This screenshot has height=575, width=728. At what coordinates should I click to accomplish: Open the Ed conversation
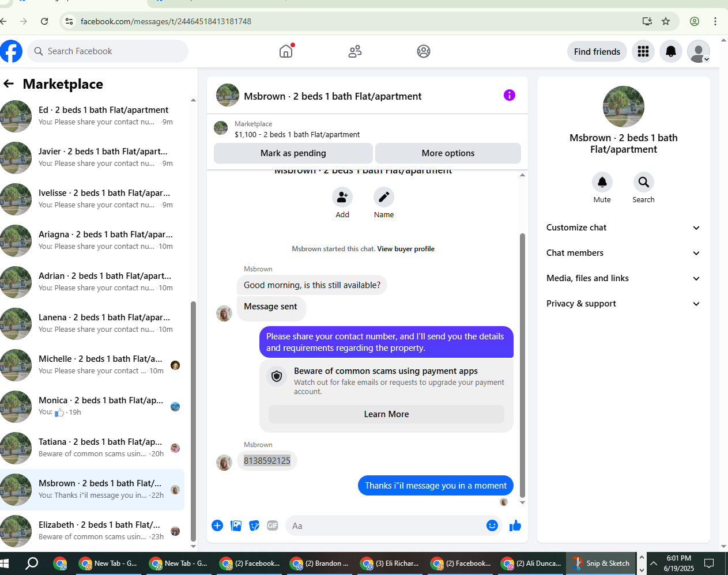pos(92,116)
